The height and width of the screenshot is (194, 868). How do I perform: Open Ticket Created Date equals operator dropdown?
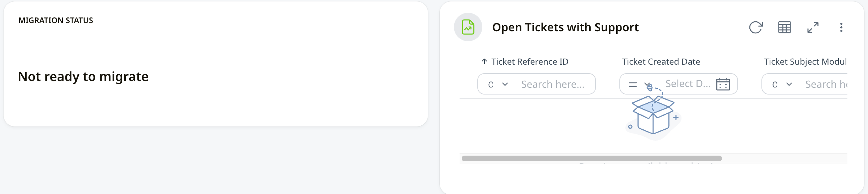(x=639, y=85)
